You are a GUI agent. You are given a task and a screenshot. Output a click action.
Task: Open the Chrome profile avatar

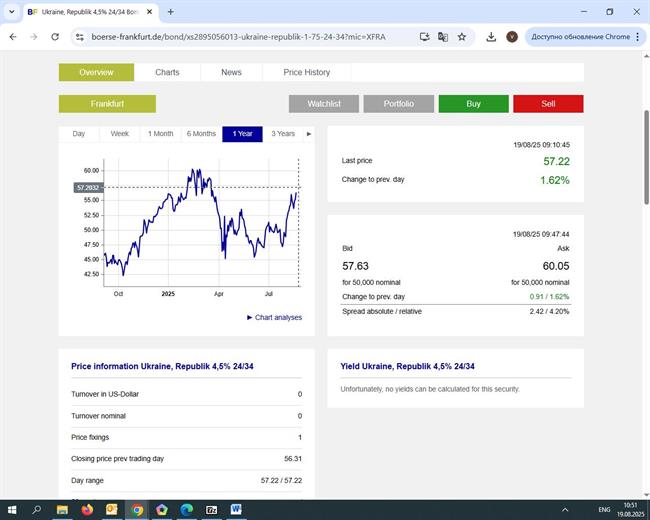(512, 37)
